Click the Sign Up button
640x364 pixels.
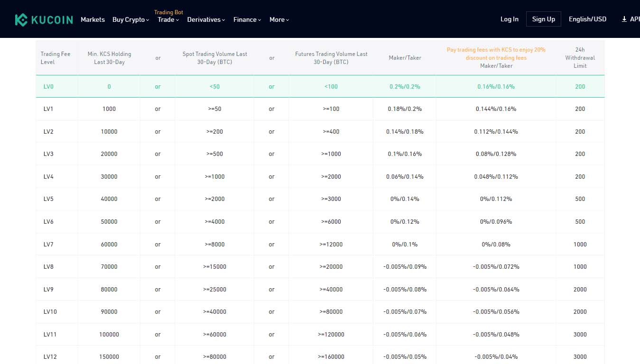[x=544, y=19]
